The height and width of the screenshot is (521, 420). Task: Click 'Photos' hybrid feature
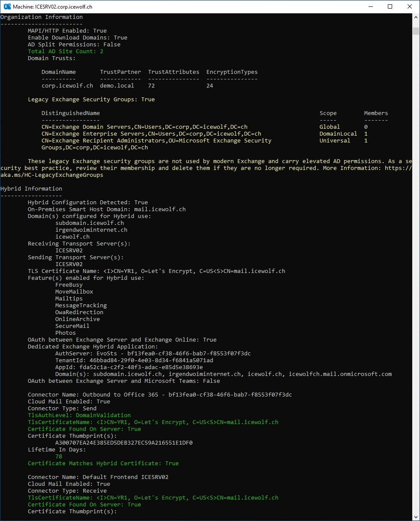click(66, 333)
